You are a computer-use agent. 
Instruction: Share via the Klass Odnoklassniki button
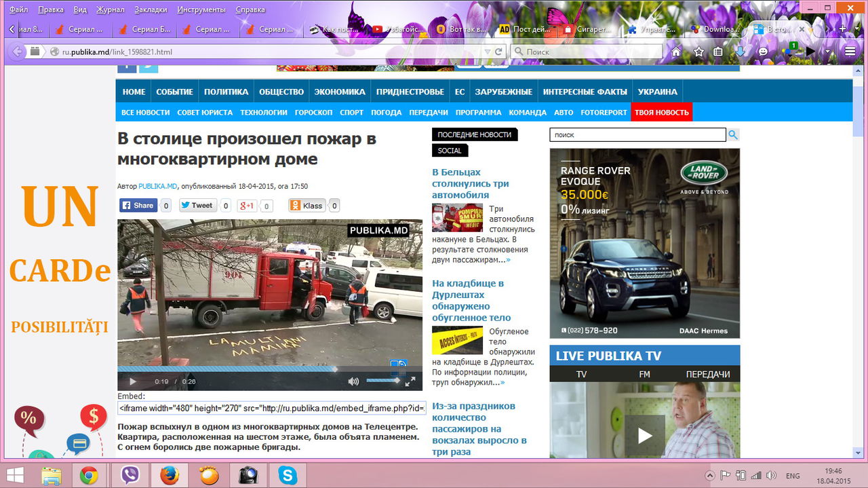tap(307, 206)
